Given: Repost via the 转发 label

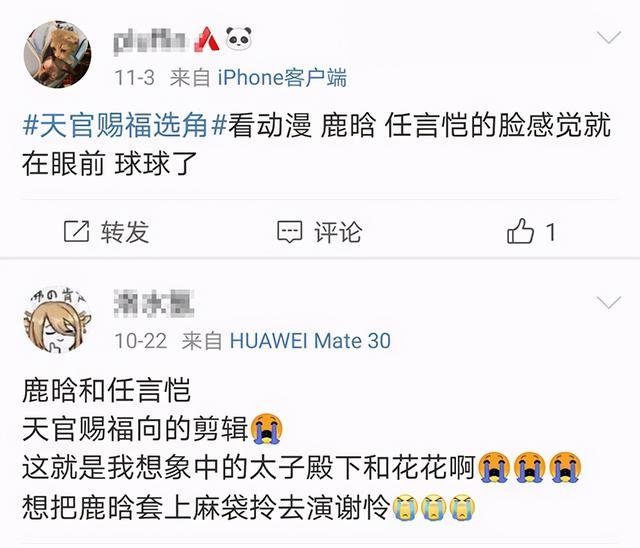Looking at the screenshot, I should [125, 232].
